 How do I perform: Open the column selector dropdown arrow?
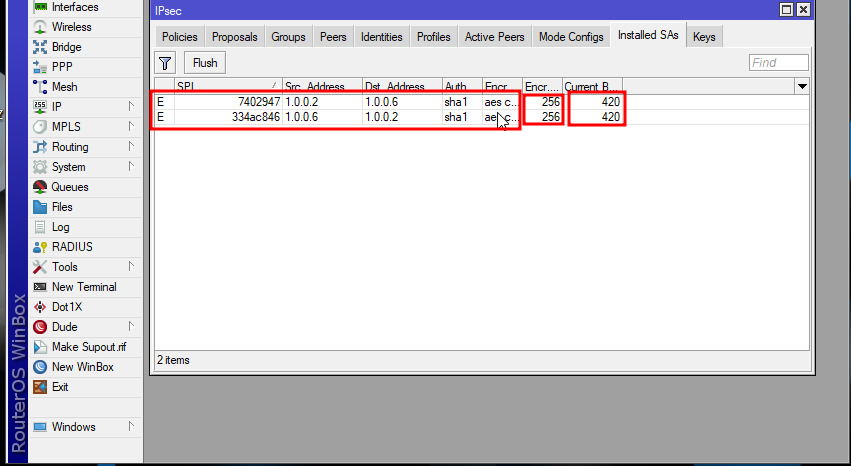point(802,87)
